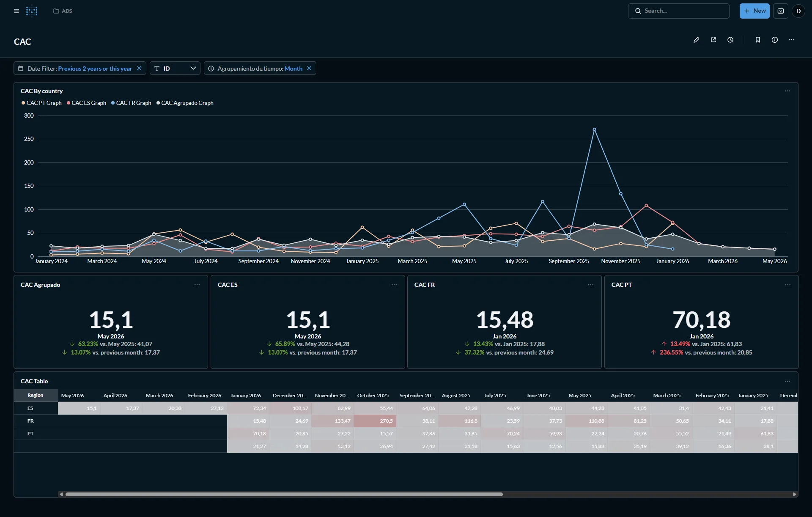This screenshot has height=517, width=812.
Task: Open CAC Agrupado card menu
Action: [197, 285]
